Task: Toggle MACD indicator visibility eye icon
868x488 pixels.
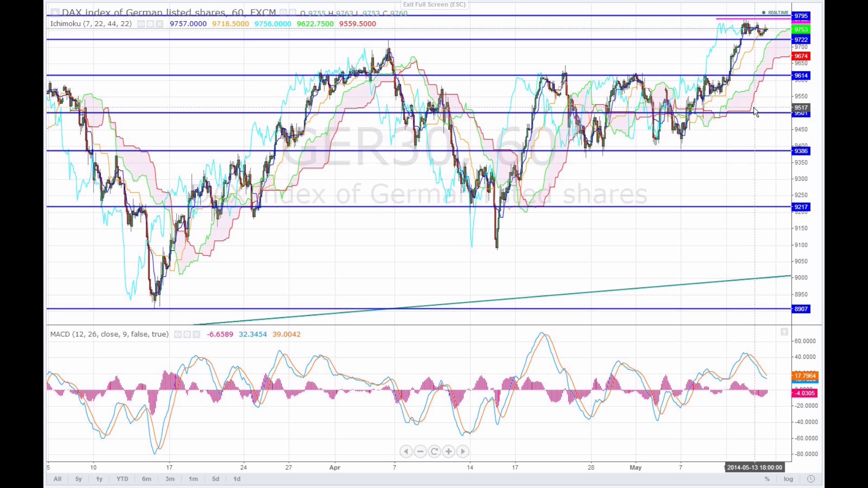Action: 178,335
